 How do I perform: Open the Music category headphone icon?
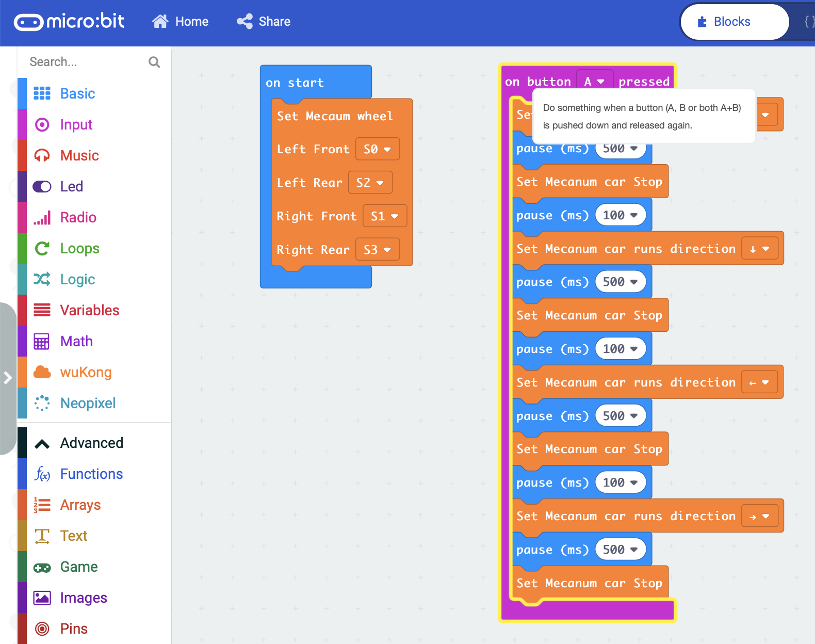[42, 155]
